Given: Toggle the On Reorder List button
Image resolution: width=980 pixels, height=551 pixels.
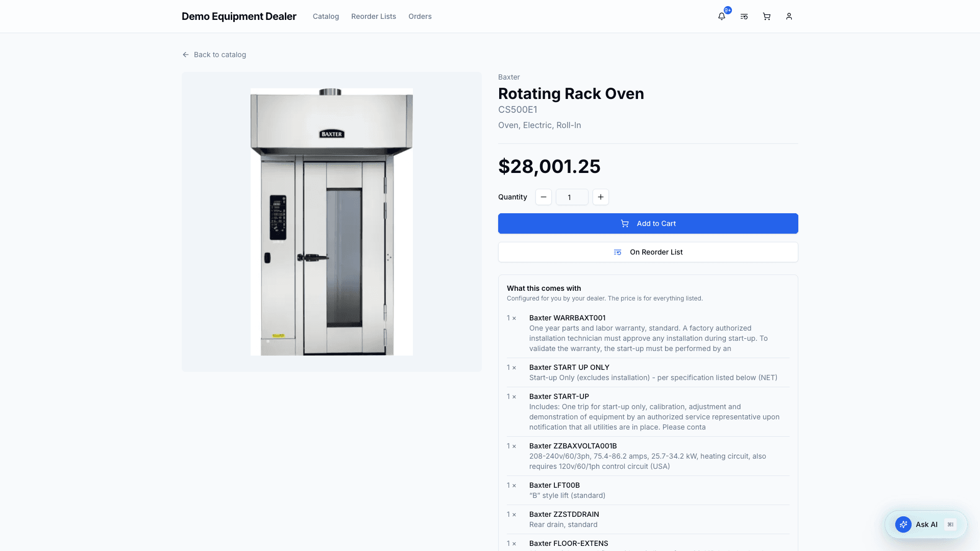Looking at the screenshot, I should [x=648, y=252].
